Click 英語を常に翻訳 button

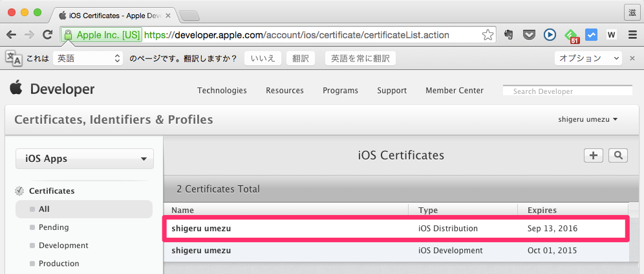tap(360, 58)
